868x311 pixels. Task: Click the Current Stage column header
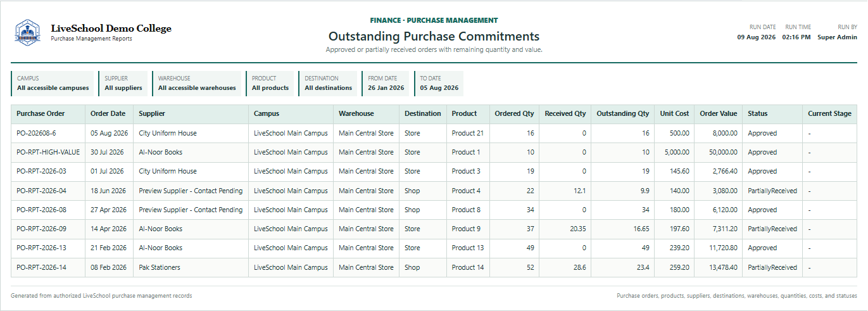pos(829,114)
